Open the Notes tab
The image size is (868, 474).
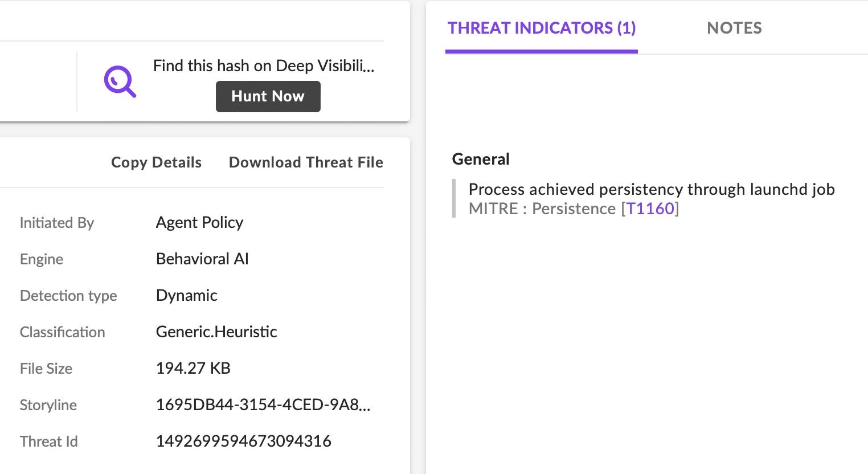pos(734,28)
